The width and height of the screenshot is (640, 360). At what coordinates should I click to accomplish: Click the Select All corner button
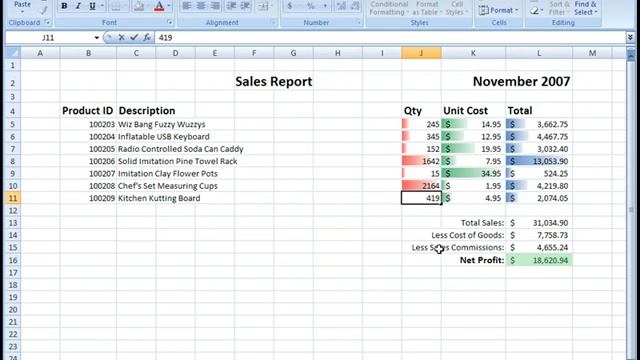coord(12,53)
